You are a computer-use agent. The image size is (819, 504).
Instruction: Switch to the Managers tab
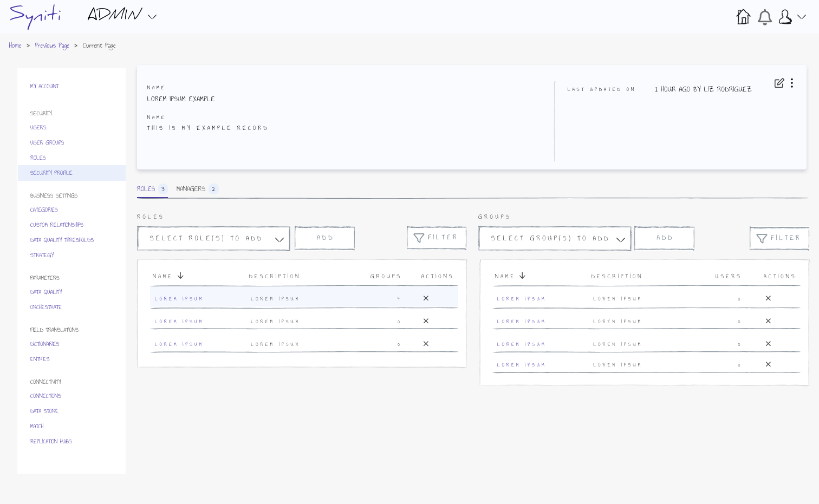(191, 189)
